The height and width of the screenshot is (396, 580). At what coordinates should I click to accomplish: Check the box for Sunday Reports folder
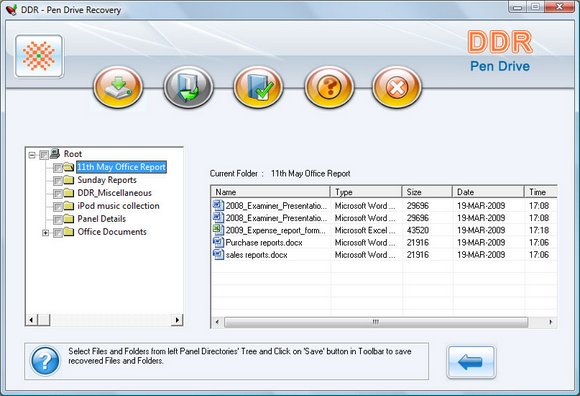tap(58, 181)
